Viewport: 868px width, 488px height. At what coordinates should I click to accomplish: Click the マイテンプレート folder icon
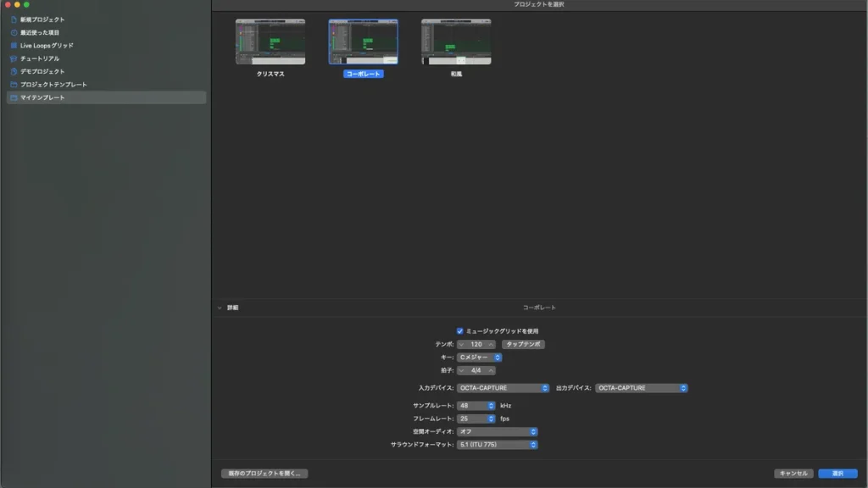tap(14, 97)
